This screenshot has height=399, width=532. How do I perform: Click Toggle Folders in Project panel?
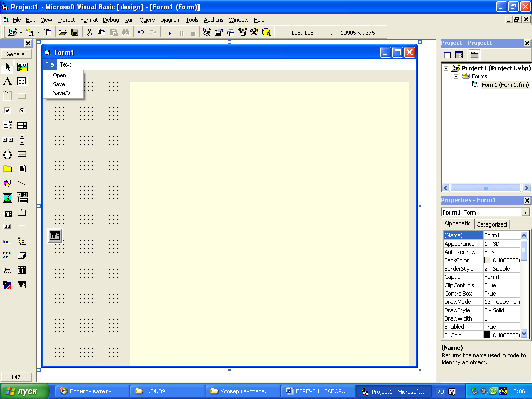click(x=474, y=55)
